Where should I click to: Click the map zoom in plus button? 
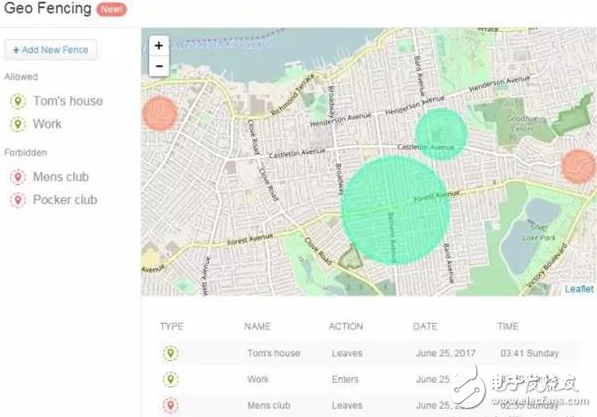[159, 46]
